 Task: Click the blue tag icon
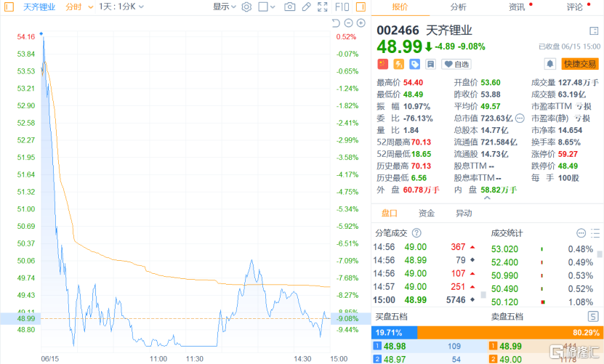point(414,64)
